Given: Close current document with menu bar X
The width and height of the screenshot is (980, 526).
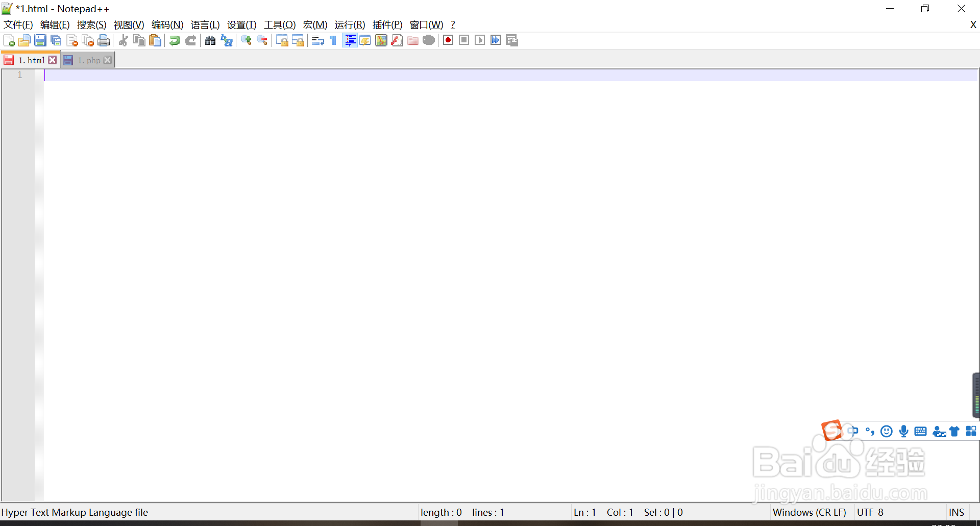Looking at the screenshot, I should coord(973,24).
